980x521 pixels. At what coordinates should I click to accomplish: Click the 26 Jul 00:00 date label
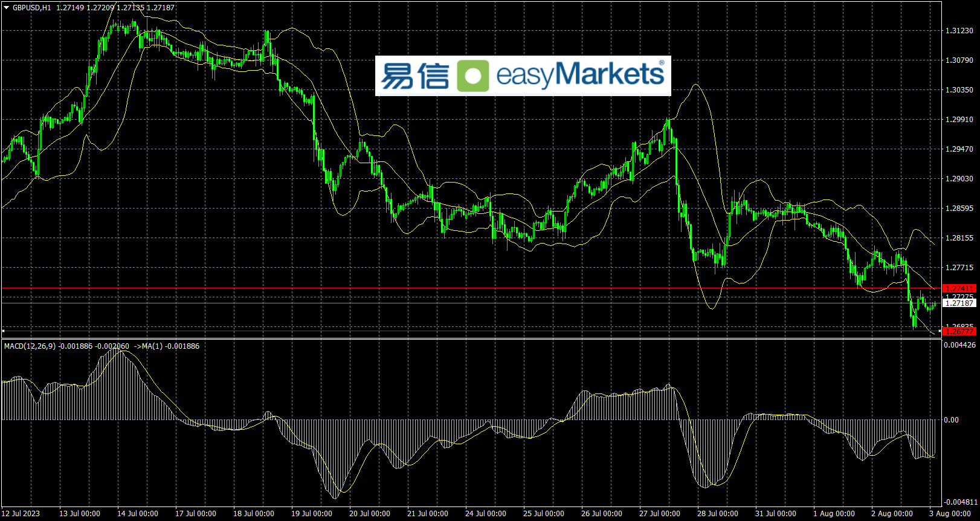[602, 514]
